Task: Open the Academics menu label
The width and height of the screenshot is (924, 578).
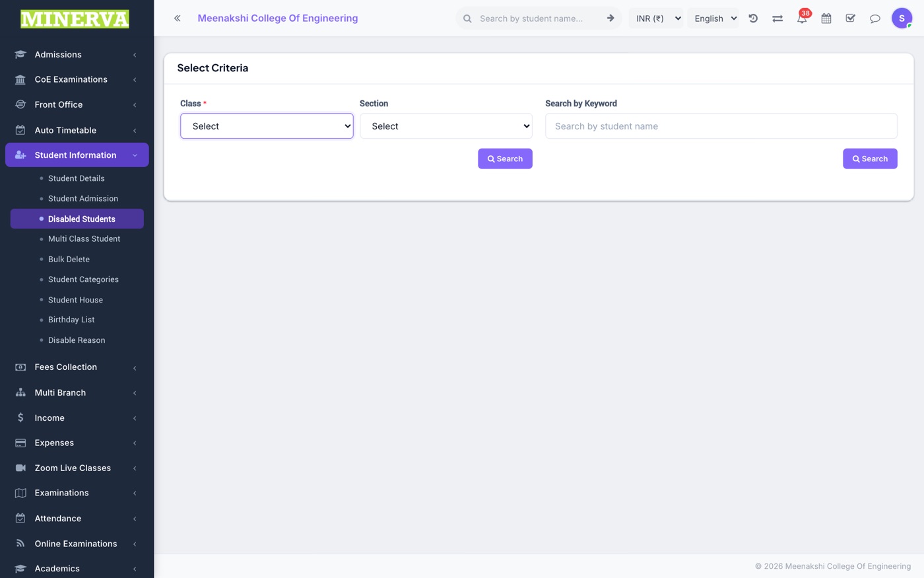Action: (57, 569)
